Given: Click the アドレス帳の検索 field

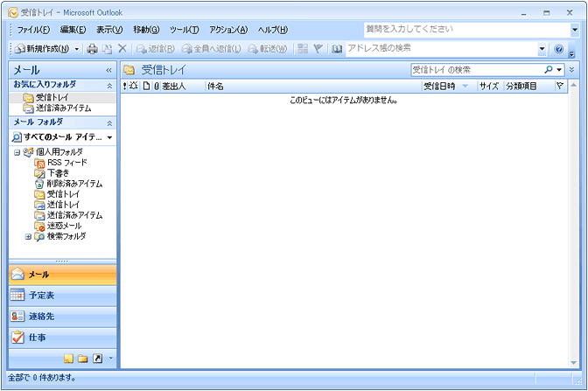Looking at the screenshot, I should point(442,48).
